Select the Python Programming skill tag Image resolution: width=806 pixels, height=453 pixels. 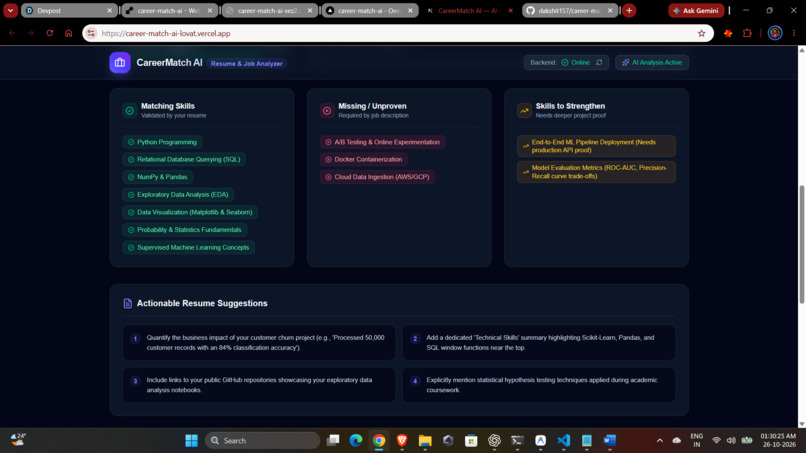(x=162, y=142)
